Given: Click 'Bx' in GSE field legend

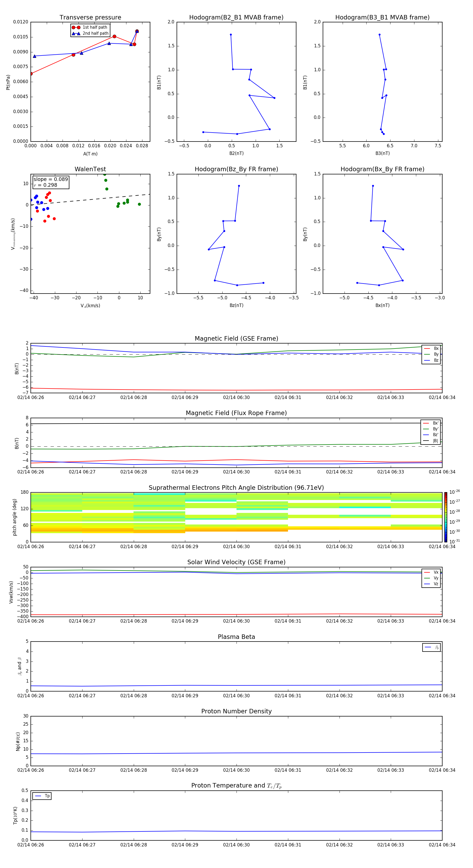Looking at the screenshot, I should 436,349.
